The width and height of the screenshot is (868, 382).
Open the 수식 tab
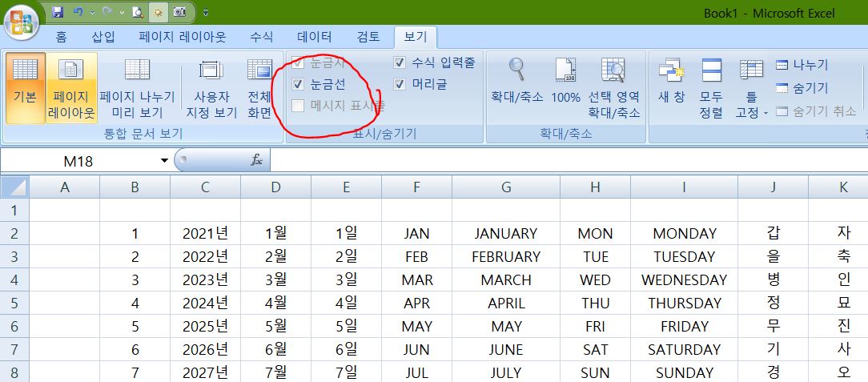click(261, 37)
